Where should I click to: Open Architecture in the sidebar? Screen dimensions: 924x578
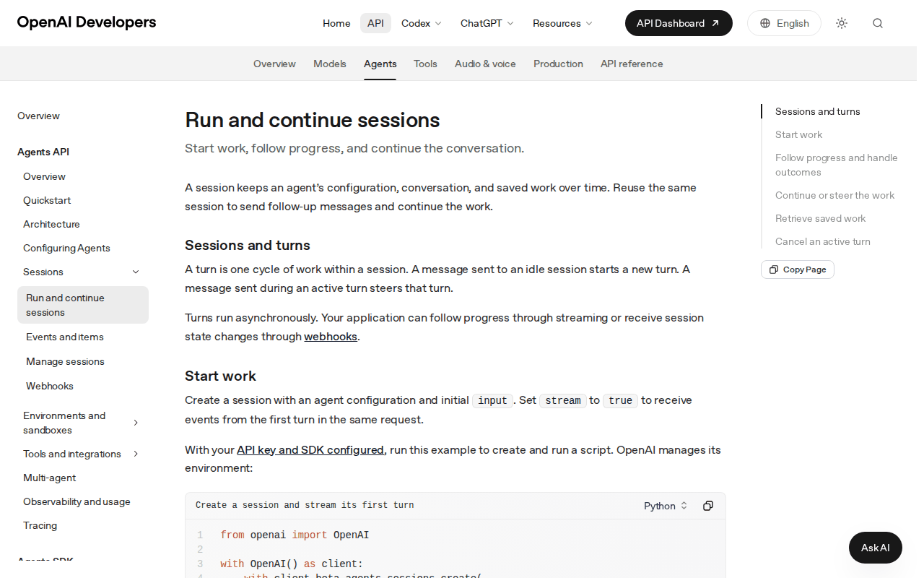[x=51, y=224]
